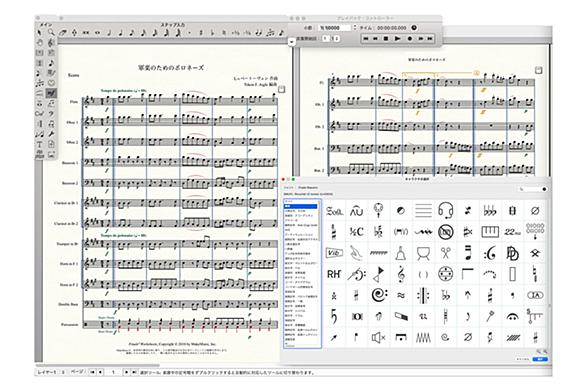Start playback with the Play button
The height and width of the screenshot is (389, 586).
tap(398, 38)
